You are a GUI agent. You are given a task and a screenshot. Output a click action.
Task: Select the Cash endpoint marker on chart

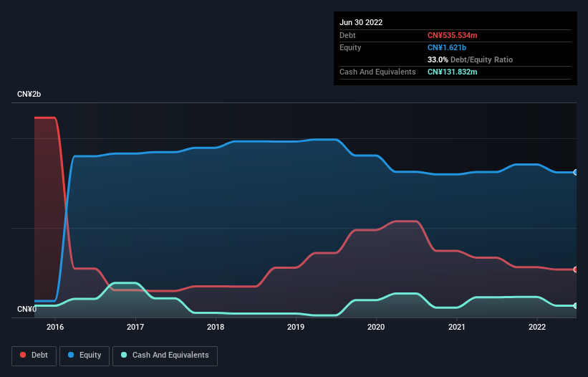pos(576,306)
